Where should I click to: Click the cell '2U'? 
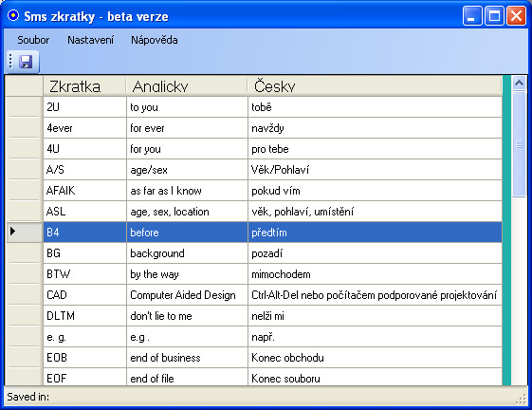(84, 107)
